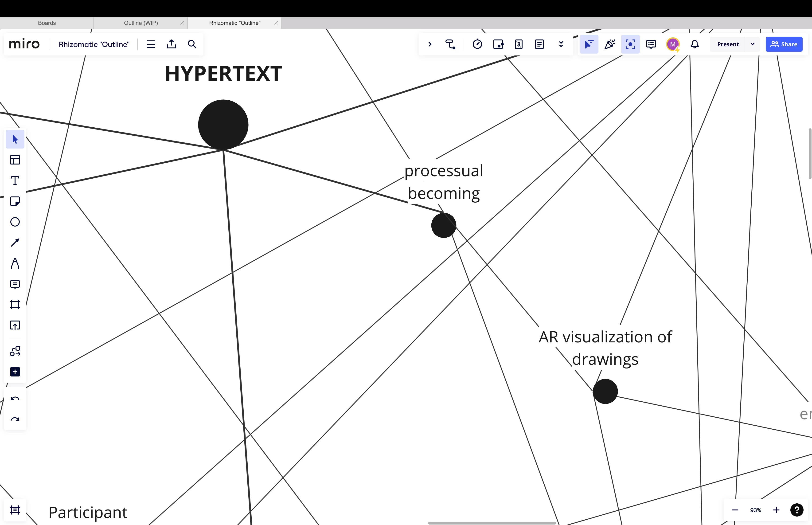This screenshot has height=525, width=812.
Task: Select "AR visualization of drawings" text
Action: [605, 348]
